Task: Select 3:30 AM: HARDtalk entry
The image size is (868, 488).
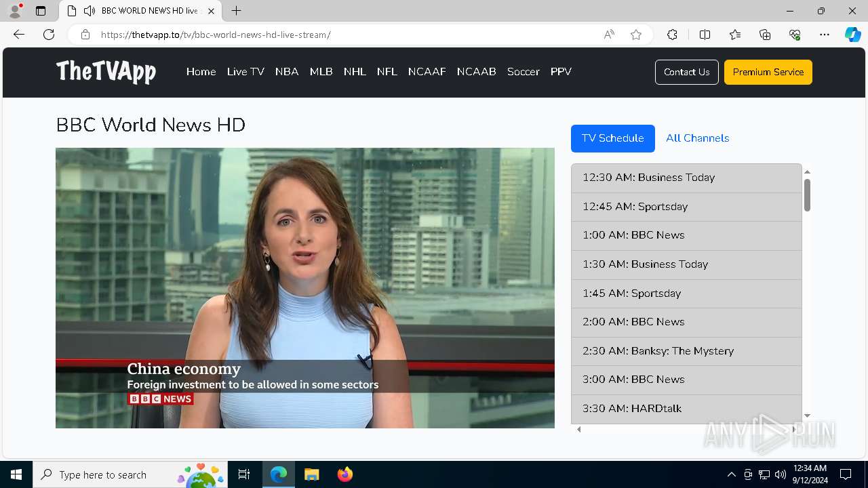Action: click(x=686, y=409)
